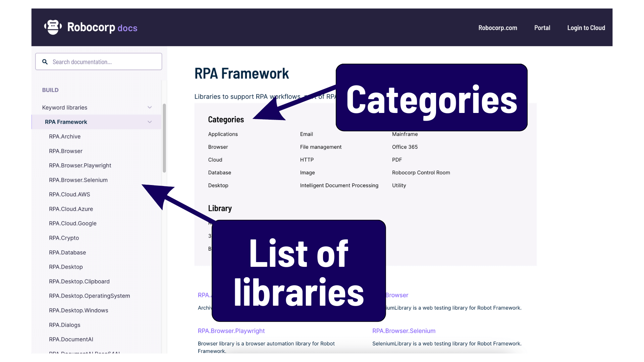This screenshot has width=644, height=362.
Task: Filter by Mainframe category
Action: [x=405, y=134]
